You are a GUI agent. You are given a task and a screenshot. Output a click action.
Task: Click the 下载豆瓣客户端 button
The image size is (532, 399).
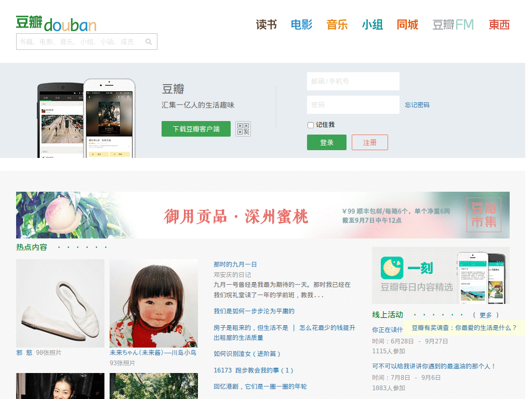[x=196, y=129]
